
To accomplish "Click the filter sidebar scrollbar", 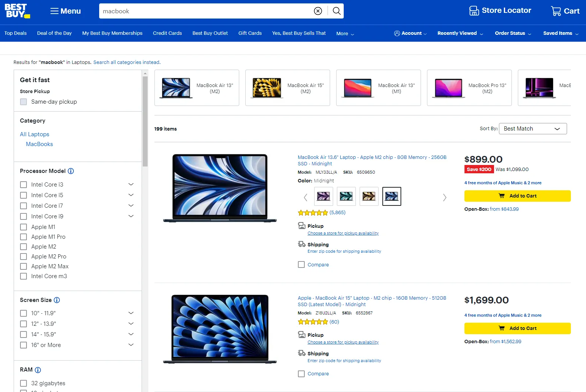I will pos(145,121).
